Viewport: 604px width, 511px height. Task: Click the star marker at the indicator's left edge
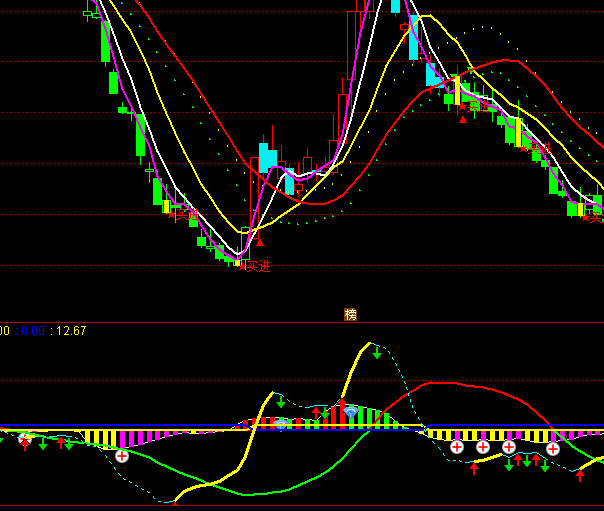[26, 436]
